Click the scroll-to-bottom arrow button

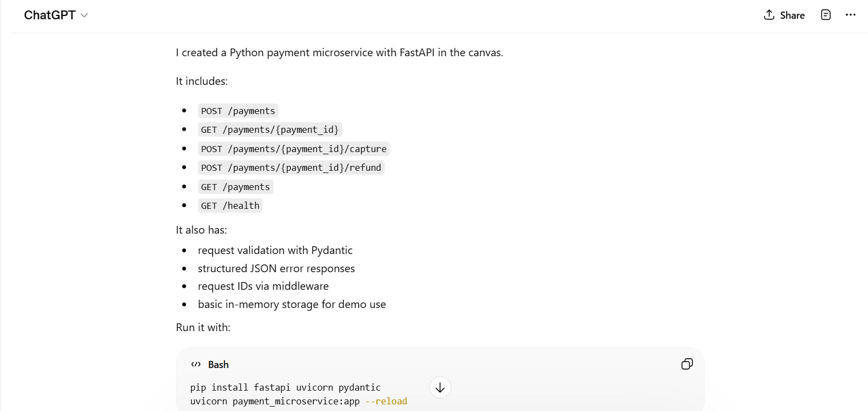pos(440,387)
